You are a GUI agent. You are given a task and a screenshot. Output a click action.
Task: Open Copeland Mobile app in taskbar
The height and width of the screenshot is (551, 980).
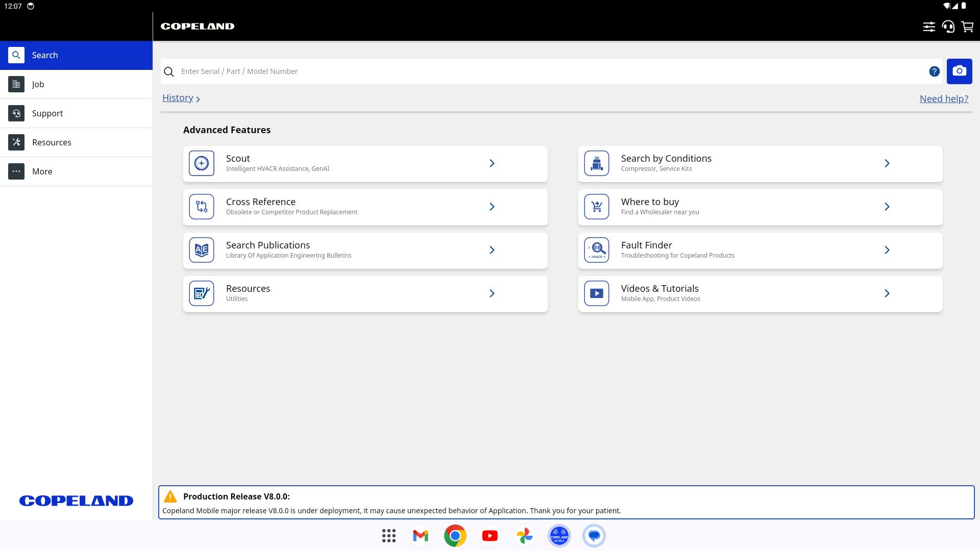(x=559, y=536)
